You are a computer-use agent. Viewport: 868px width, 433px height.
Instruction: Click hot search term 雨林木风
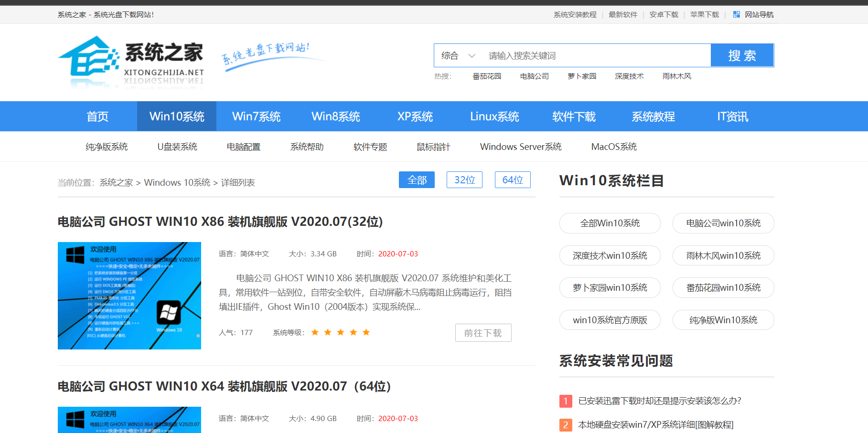[x=676, y=76]
